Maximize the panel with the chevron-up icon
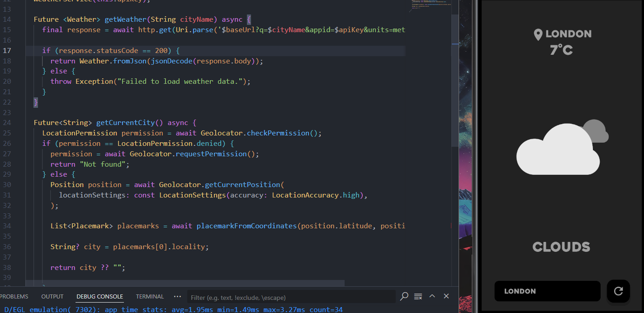Screen dimensions: 644x313 click(432, 296)
